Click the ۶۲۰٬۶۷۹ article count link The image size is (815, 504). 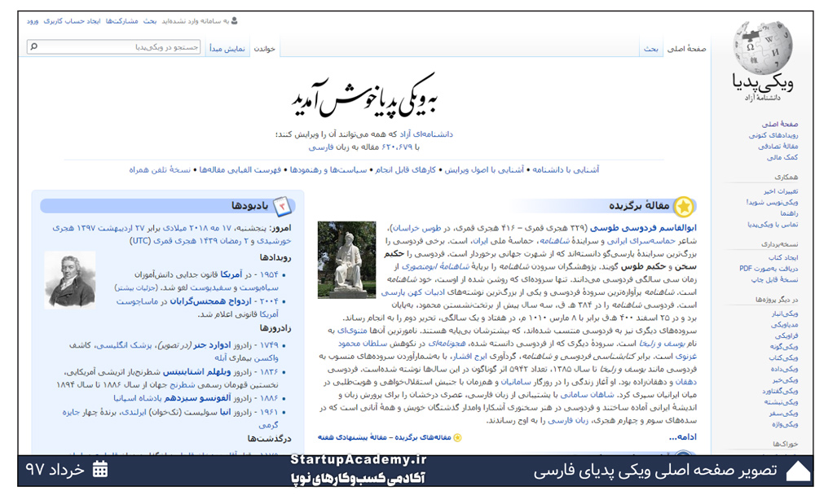tap(397, 147)
